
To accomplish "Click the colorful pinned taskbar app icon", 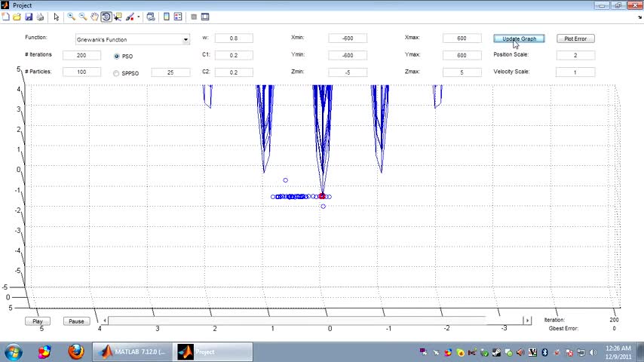I will pos(44,352).
